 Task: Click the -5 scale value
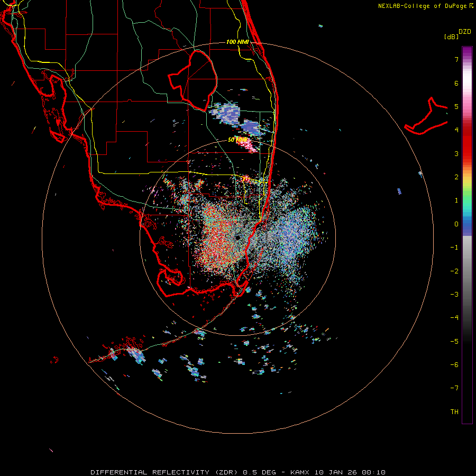(x=454, y=342)
